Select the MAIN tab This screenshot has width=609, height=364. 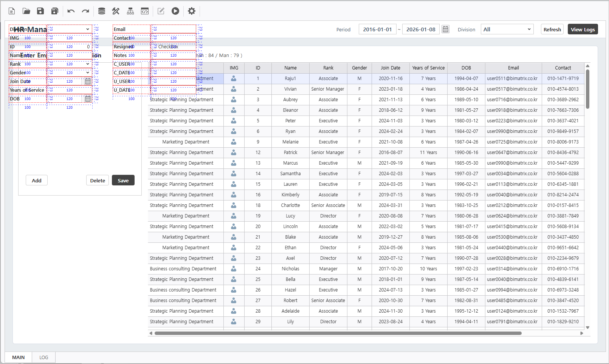coord(18,357)
